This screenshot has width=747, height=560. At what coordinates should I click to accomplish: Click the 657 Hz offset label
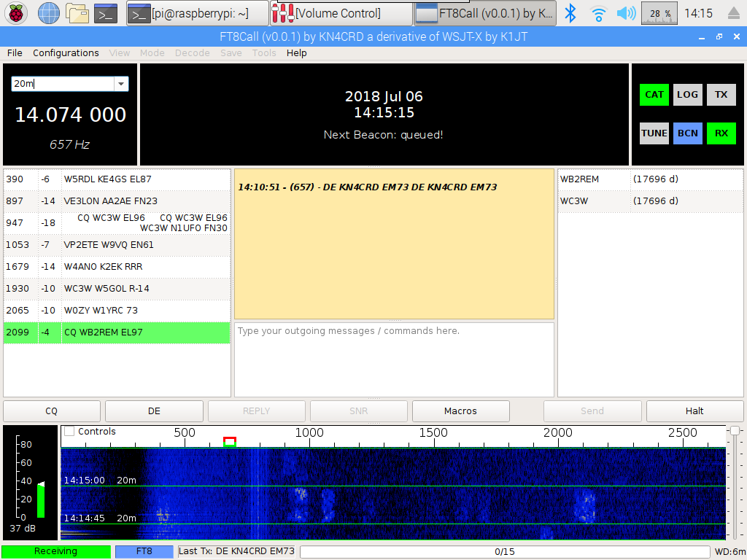69,145
